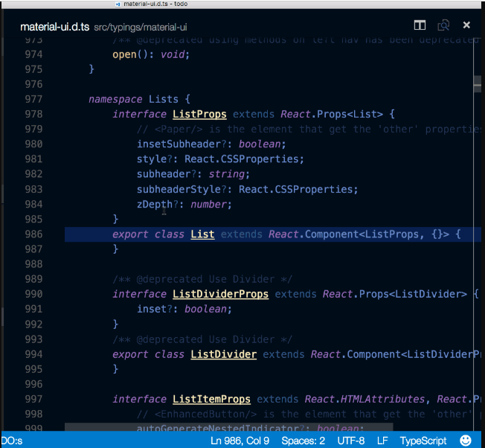Click line number 977
The height and width of the screenshot is (448, 485).
33,99
